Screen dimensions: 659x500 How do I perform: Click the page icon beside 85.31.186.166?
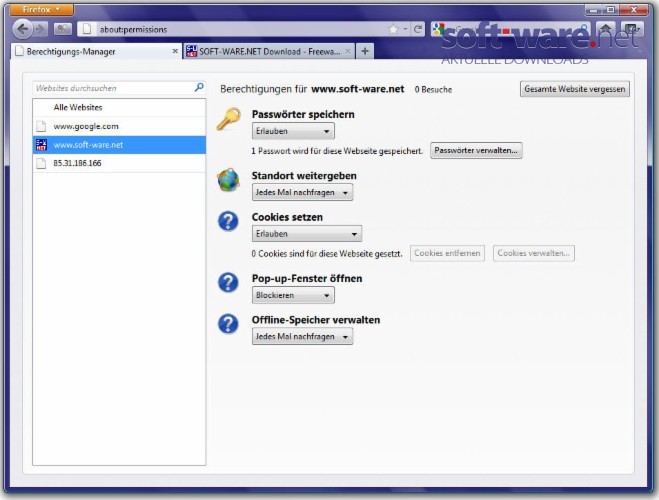coord(41,163)
